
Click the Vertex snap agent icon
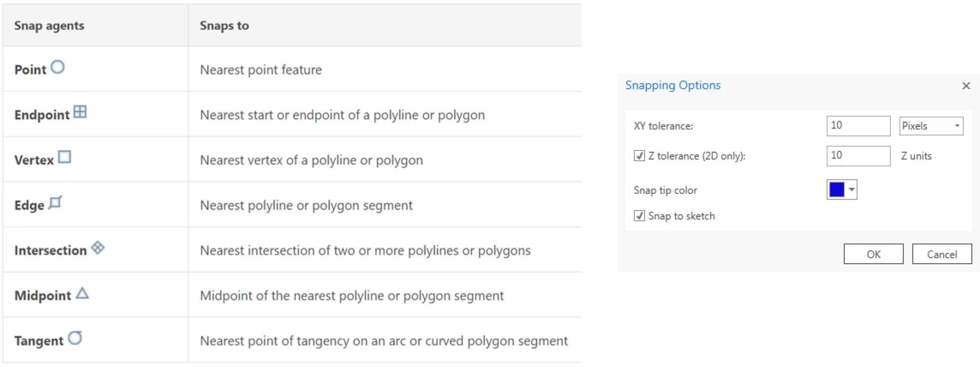pyautogui.click(x=64, y=156)
